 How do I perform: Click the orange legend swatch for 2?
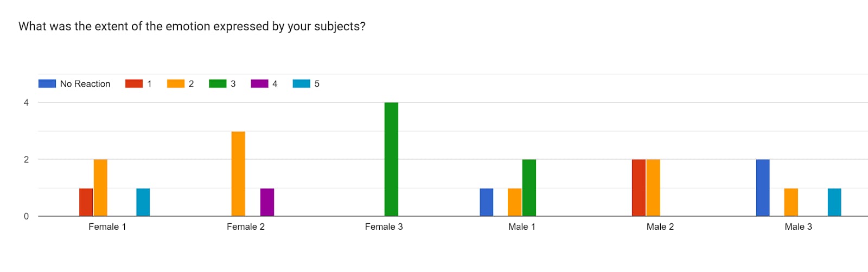click(x=176, y=83)
